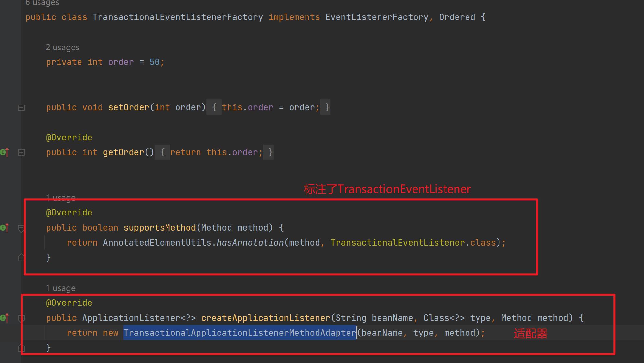Click the AnnotatedElementUtils class reference
The image size is (644, 363).
pyautogui.click(x=157, y=243)
